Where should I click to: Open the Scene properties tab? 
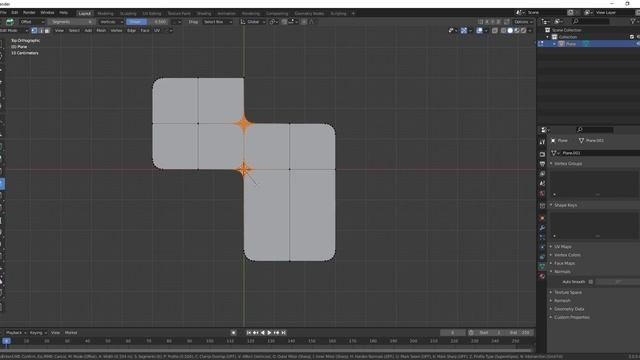pyautogui.click(x=542, y=184)
